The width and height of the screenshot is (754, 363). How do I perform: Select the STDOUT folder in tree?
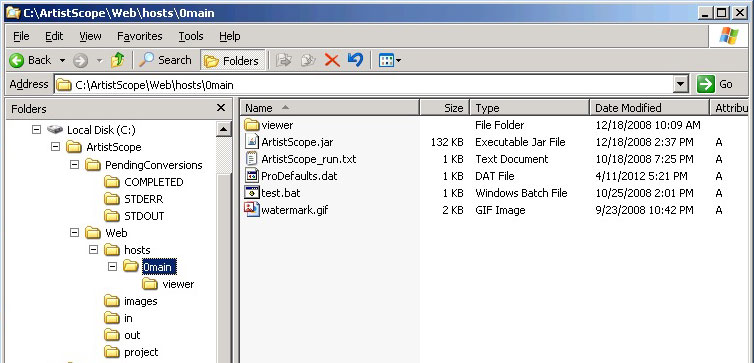click(x=144, y=216)
